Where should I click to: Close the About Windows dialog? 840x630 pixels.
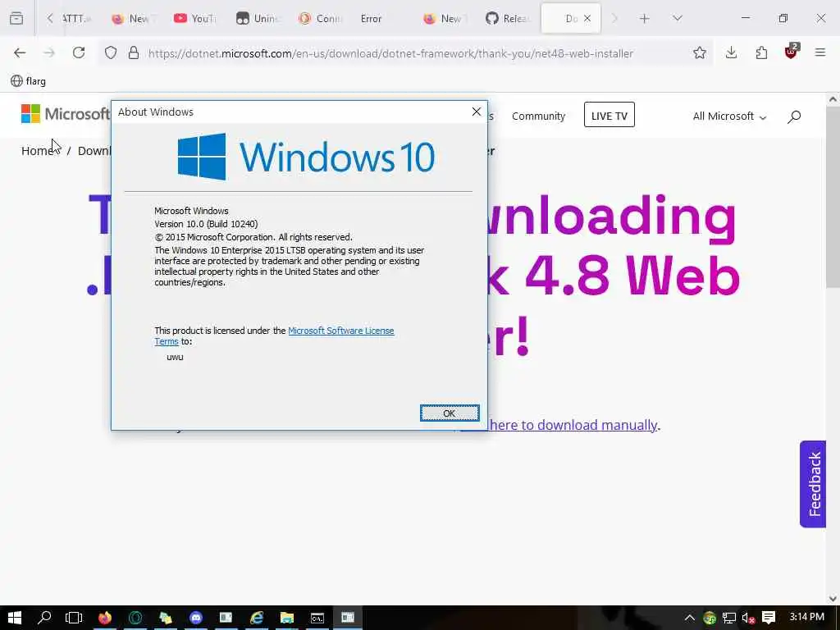click(477, 112)
